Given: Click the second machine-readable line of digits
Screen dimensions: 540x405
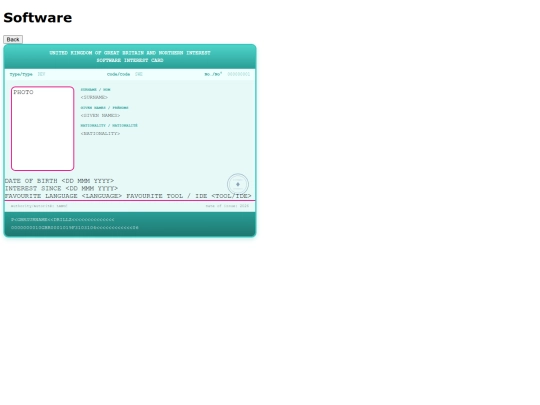Looking at the screenshot, I should click(x=75, y=228).
